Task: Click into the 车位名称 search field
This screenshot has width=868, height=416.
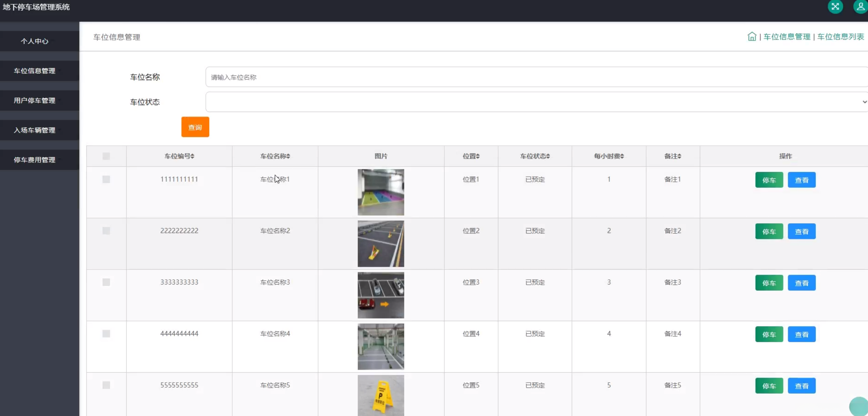Action: (x=536, y=77)
